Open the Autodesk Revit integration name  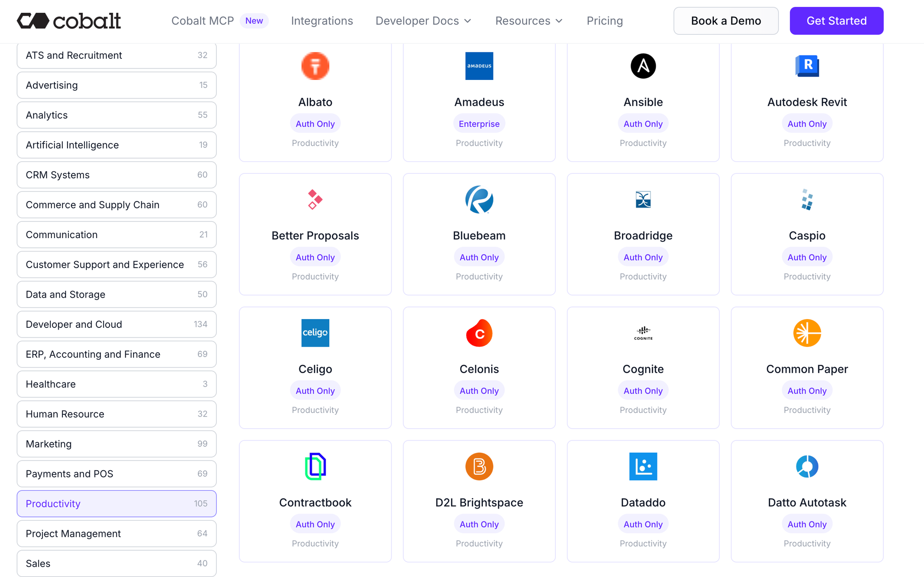click(x=807, y=102)
